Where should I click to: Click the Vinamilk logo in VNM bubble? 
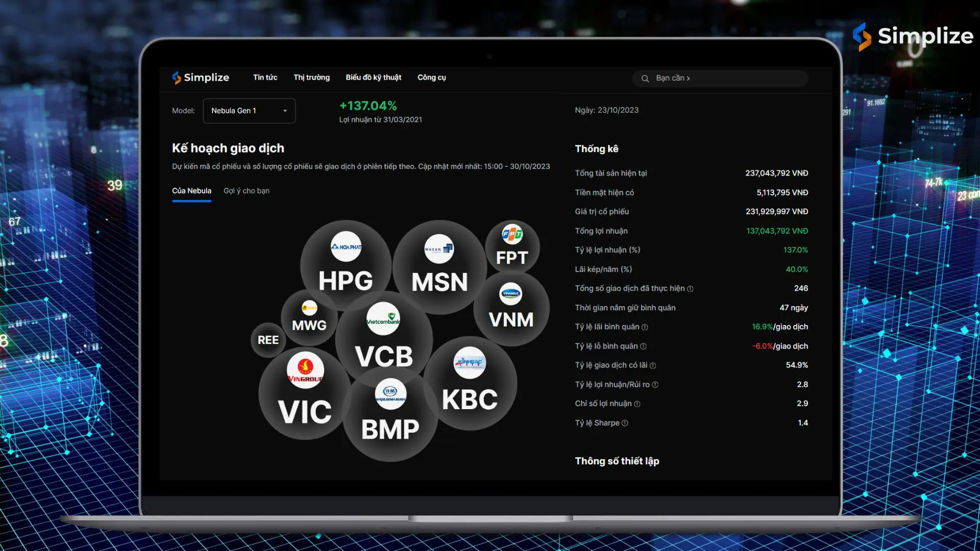pyautogui.click(x=510, y=293)
